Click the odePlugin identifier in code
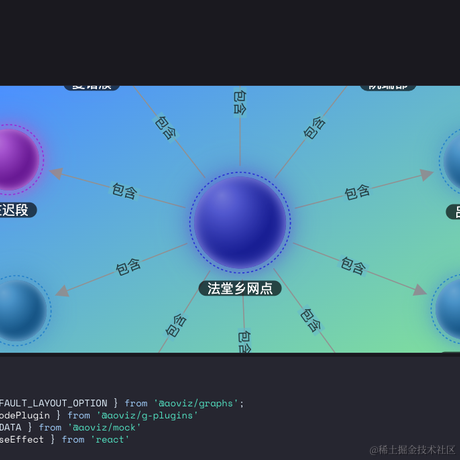Screen dimensions: 460x460 (25, 415)
